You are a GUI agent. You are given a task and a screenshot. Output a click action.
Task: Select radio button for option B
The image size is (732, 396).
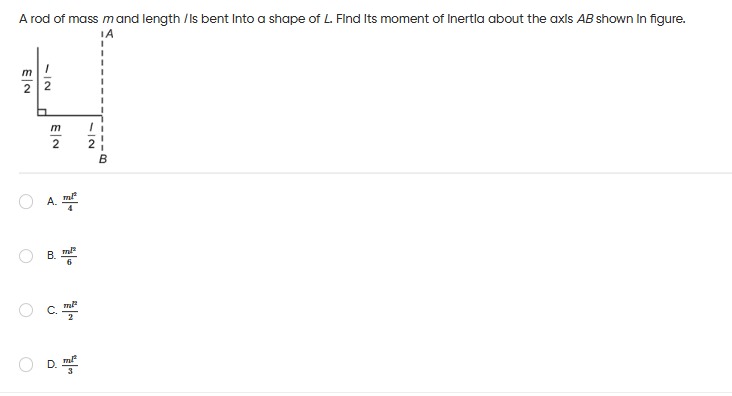click(26, 256)
